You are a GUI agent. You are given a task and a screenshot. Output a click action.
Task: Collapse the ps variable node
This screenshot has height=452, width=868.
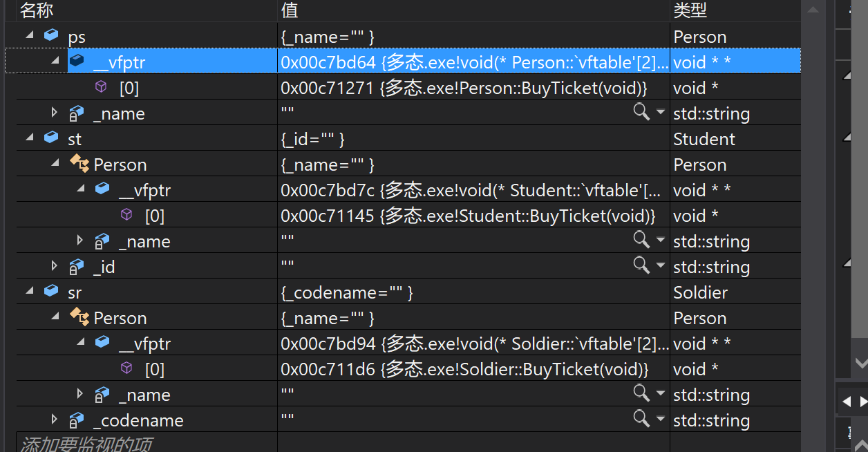point(30,36)
